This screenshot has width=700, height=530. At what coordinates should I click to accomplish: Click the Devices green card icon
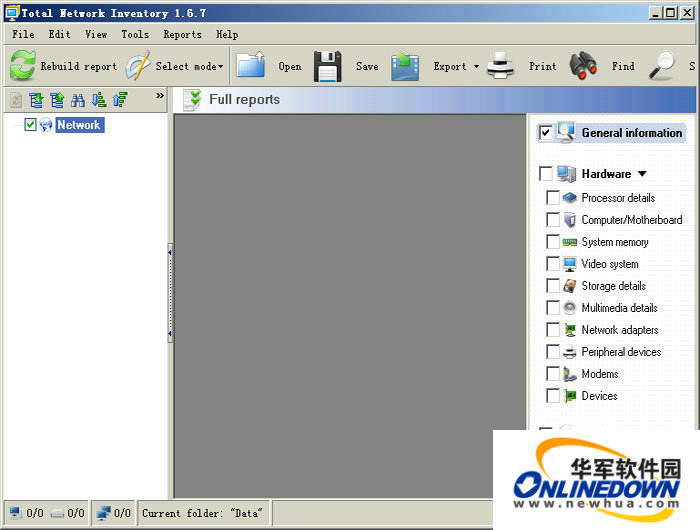point(570,396)
